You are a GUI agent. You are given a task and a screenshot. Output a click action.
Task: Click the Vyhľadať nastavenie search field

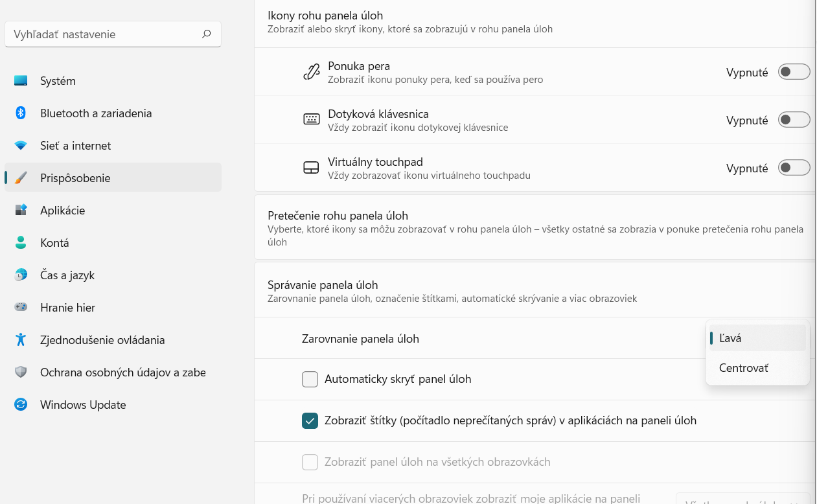click(x=104, y=34)
